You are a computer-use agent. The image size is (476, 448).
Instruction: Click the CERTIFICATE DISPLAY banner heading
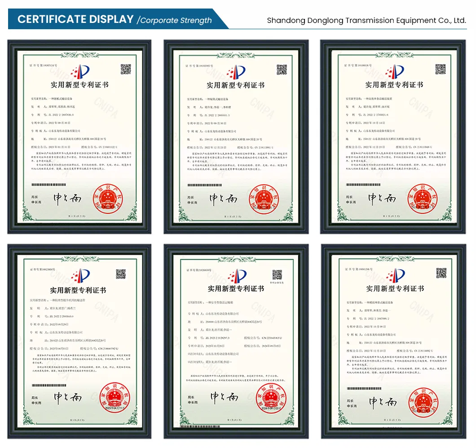click(x=75, y=20)
